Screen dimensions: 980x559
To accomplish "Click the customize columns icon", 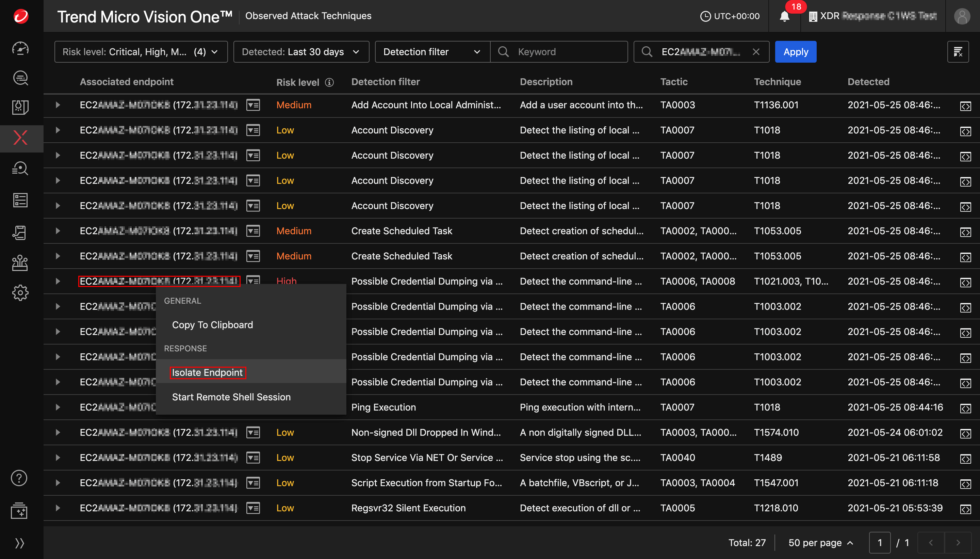I will (x=958, y=52).
